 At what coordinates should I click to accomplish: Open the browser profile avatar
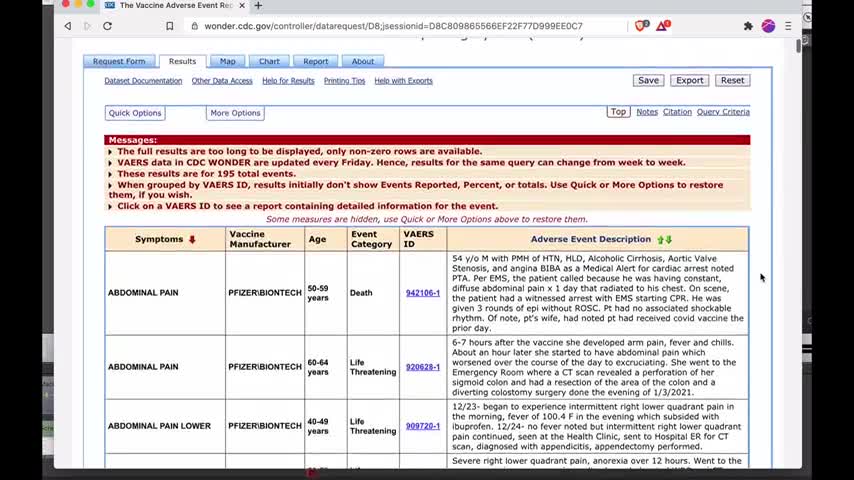(x=768, y=26)
